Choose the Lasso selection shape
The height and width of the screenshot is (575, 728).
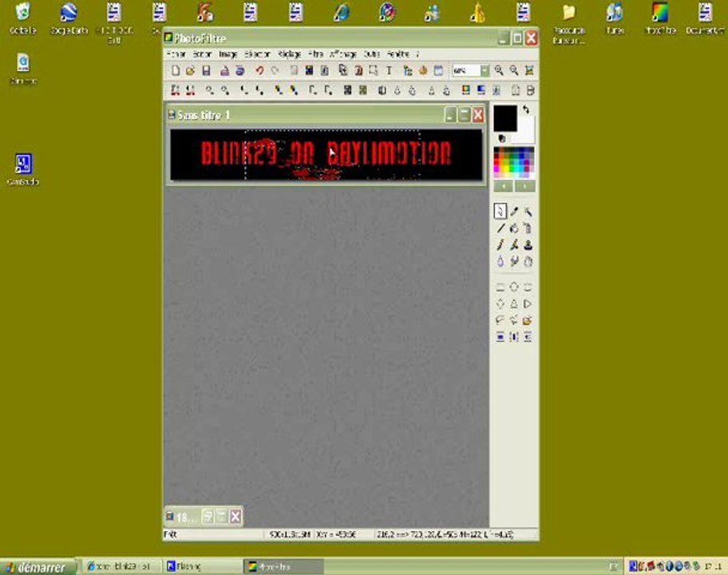pyautogui.click(x=500, y=320)
